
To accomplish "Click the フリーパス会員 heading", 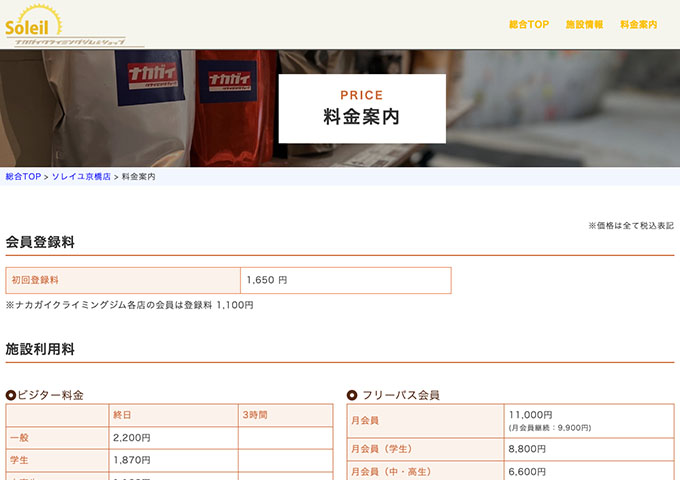I will 401,395.
